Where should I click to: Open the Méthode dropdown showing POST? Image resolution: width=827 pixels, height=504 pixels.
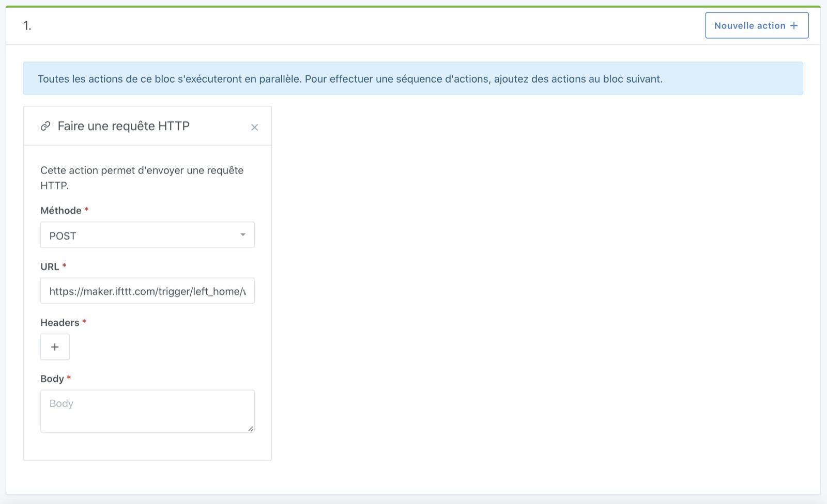(147, 235)
